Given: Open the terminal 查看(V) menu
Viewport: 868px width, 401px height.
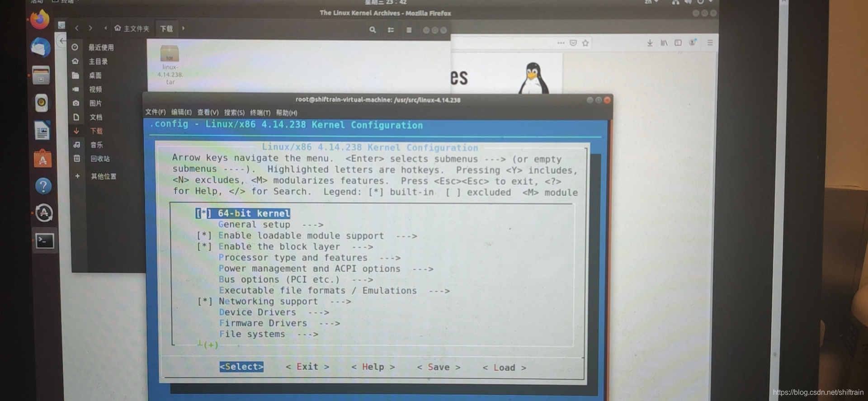Looking at the screenshot, I should (x=208, y=113).
